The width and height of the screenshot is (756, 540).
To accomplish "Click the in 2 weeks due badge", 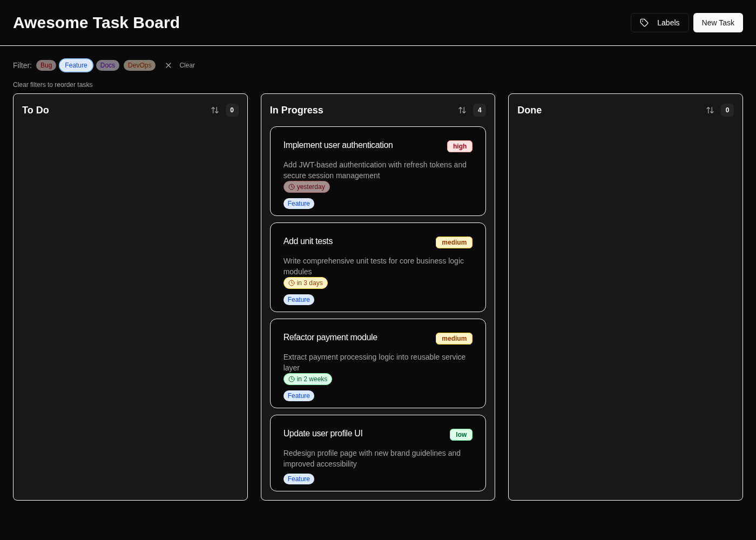I will (308, 379).
